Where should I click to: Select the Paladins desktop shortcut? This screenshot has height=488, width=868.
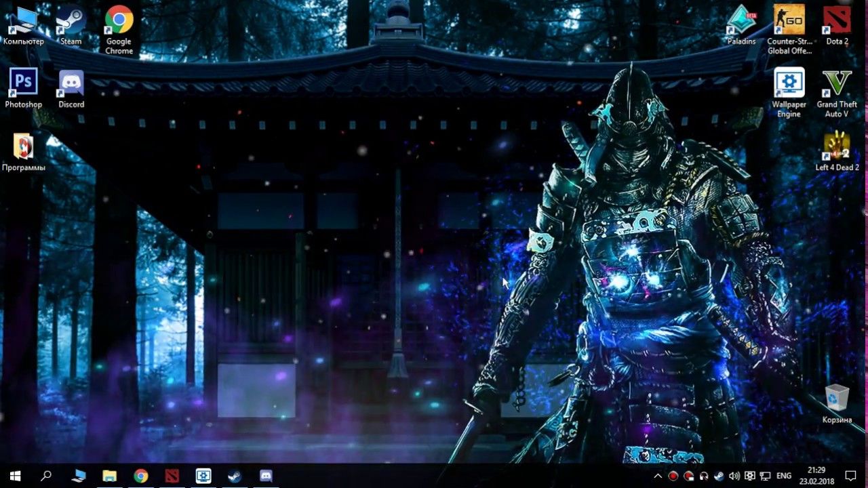pos(741,25)
